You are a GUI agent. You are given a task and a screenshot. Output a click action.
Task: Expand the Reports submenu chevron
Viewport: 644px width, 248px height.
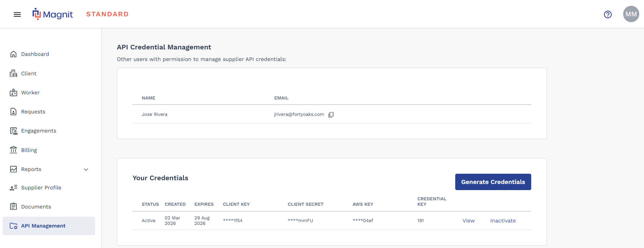[86, 170]
